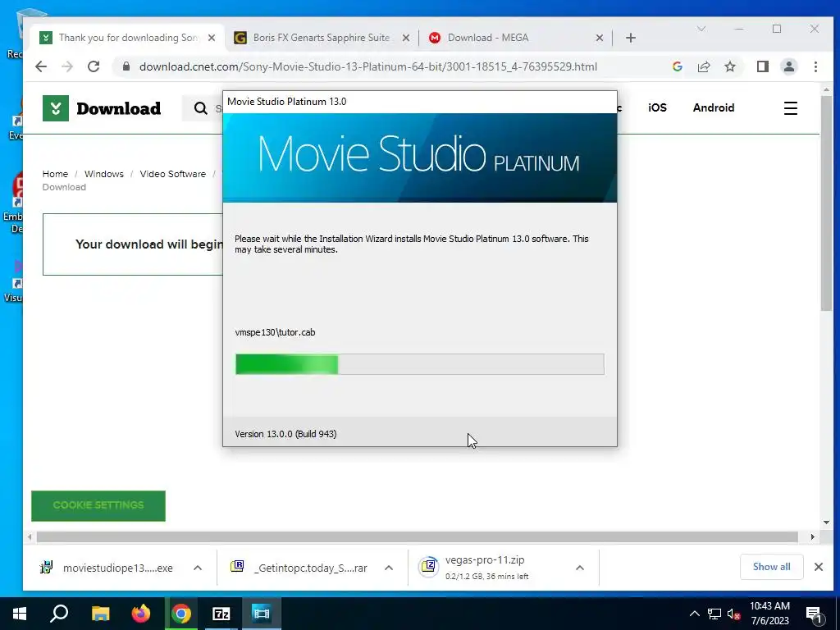
Task: Open the notification center icon
Action: 813,614
